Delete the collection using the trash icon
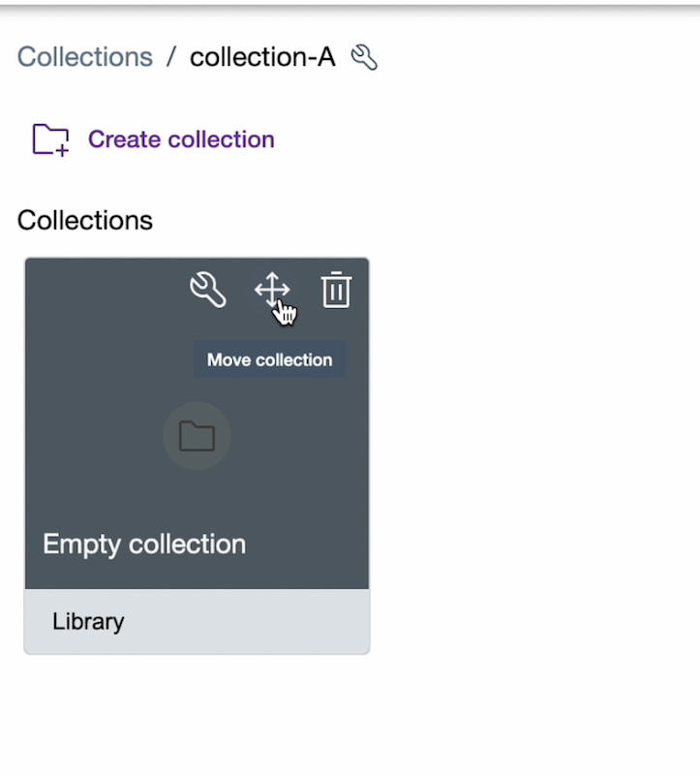Viewport: 700px width, 775px height. point(336,290)
